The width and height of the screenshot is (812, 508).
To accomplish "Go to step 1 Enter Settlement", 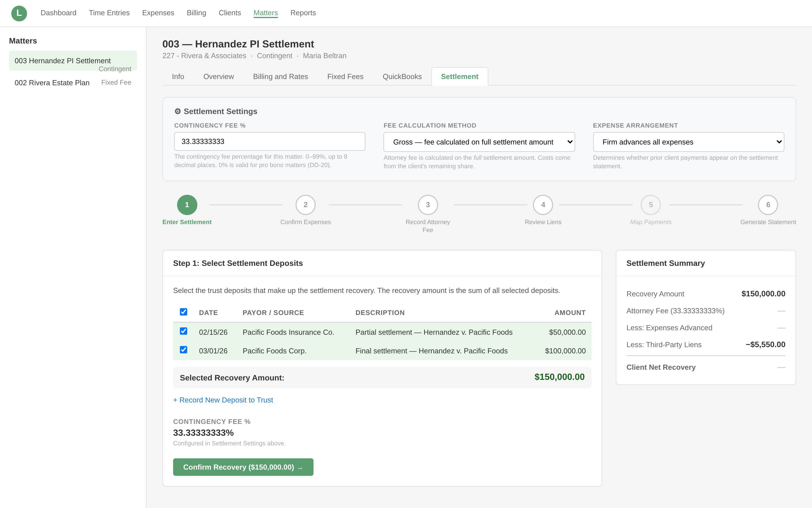I will (x=187, y=205).
